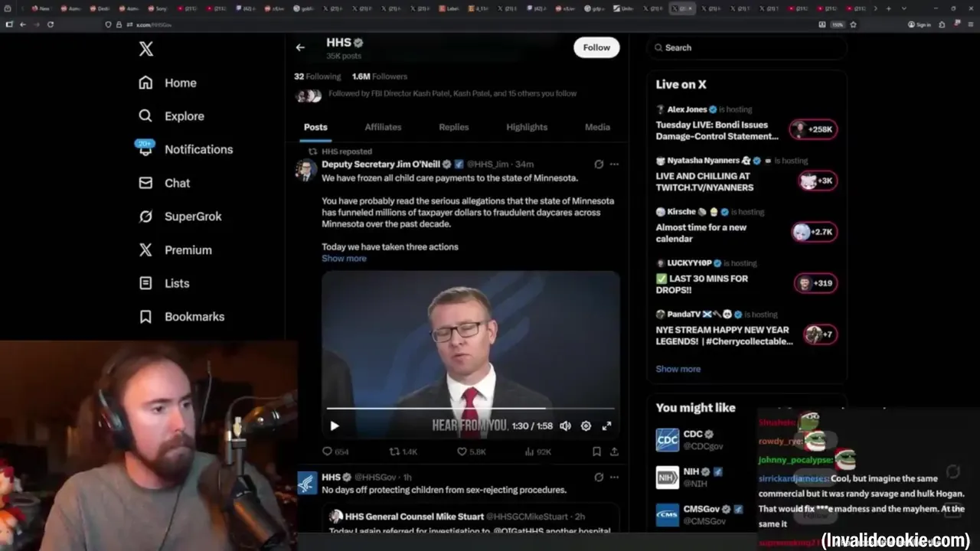This screenshot has width=980, height=551.
Task: Join PandaTV NYE stream
Action: pyautogui.click(x=724, y=336)
